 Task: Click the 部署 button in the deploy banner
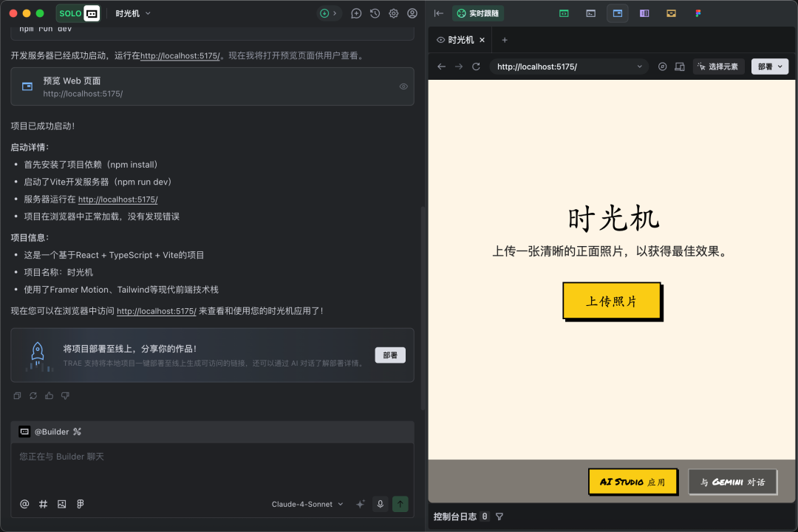[390, 355]
